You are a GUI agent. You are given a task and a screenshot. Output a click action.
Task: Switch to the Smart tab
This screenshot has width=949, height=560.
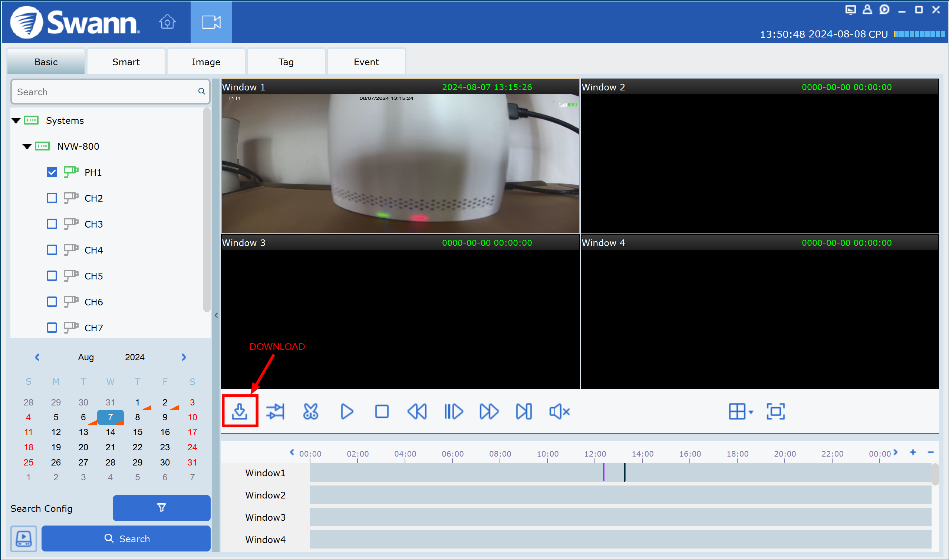126,62
